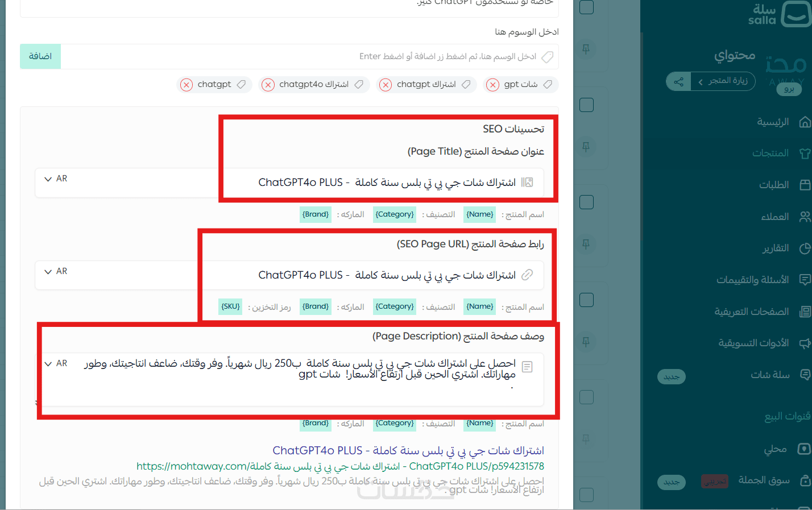
Task: Remove the "اشتراك chatgpt" tag
Action: coord(386,85)
